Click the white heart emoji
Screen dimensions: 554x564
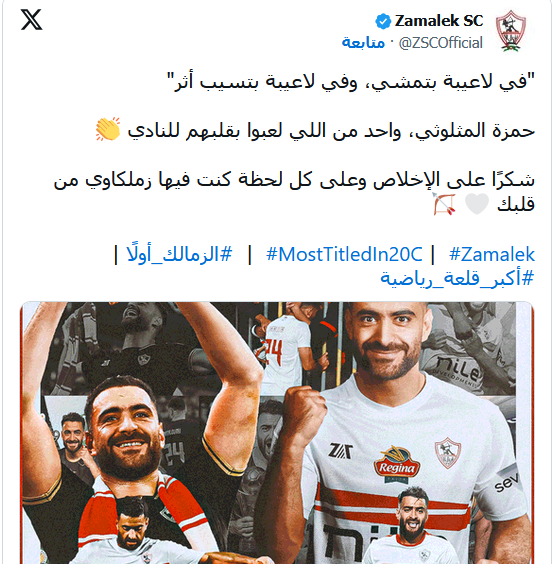477,204
